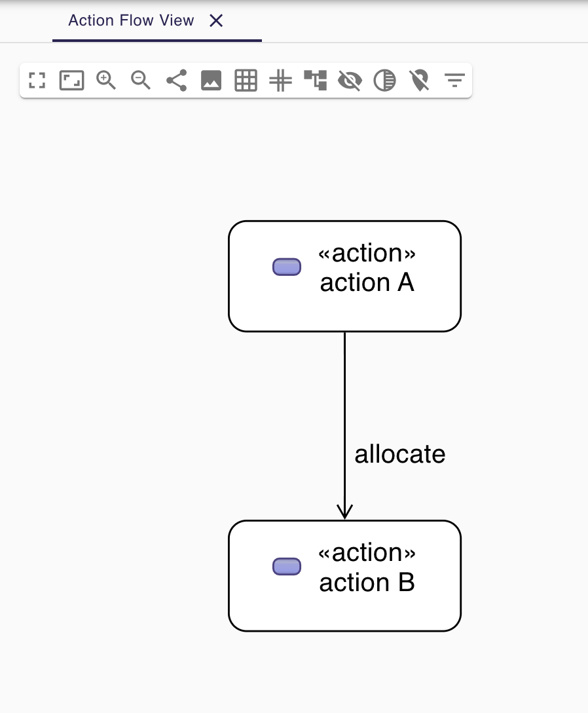
Task: Select the zoom in tool
Action: pos(107,80)
